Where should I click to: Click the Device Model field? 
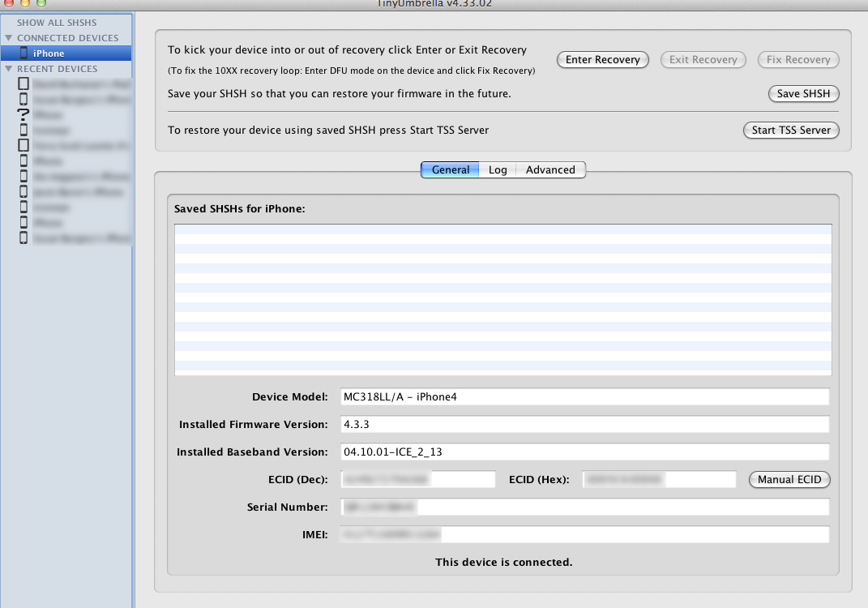(x=584, y=396)
